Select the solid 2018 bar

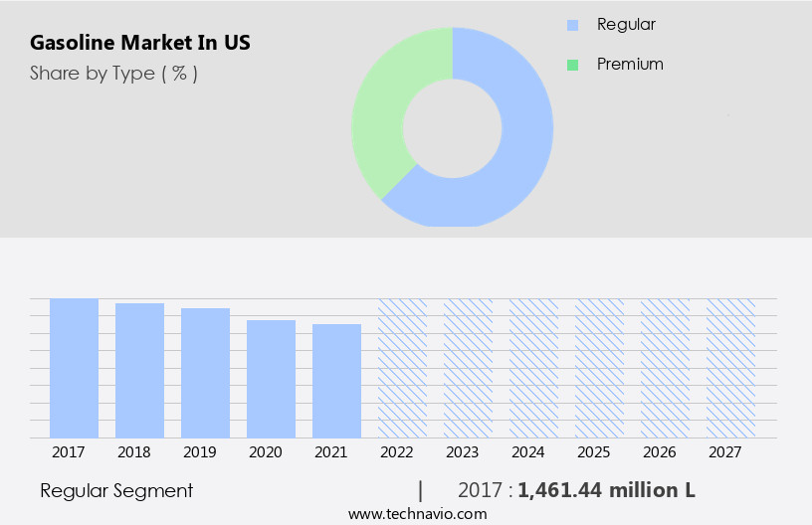pos(139,371)
